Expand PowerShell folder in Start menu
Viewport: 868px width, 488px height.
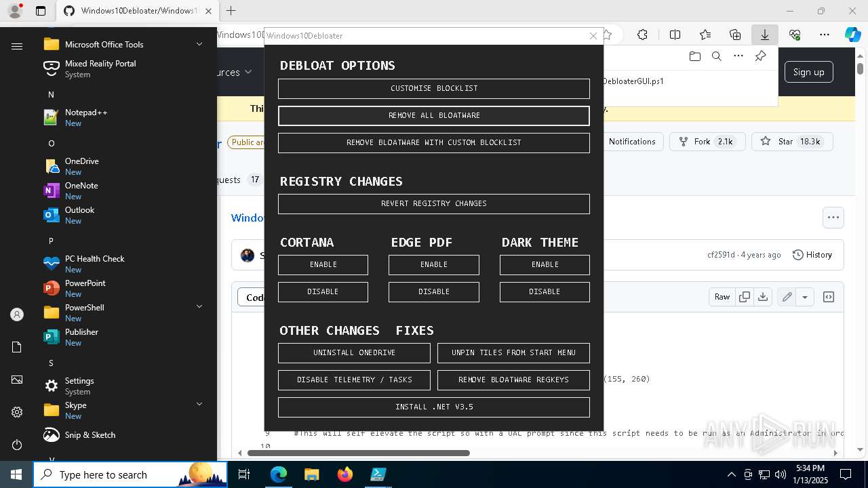pos(199,307)
